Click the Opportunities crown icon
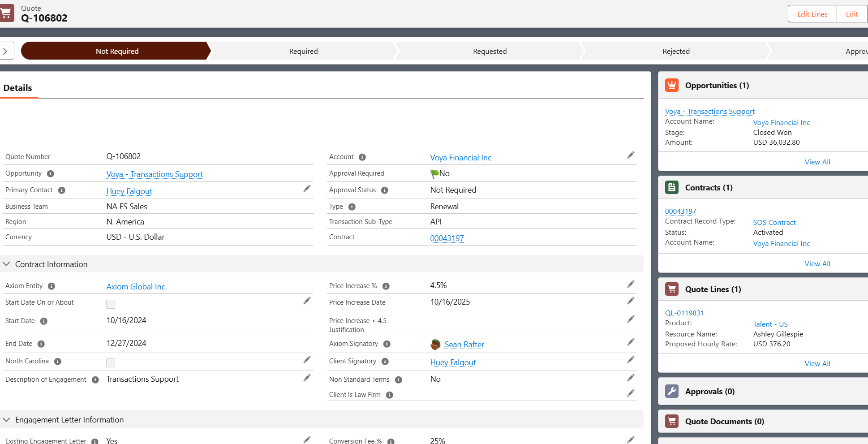This screenshot has width=868, height=444. pos(671,85)
